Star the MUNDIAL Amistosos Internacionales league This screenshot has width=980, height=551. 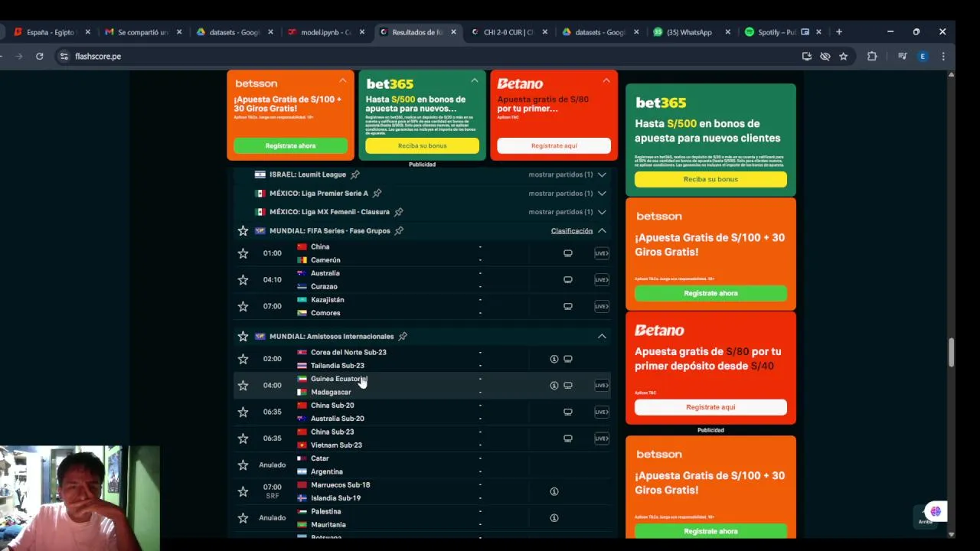pos(243,336)
